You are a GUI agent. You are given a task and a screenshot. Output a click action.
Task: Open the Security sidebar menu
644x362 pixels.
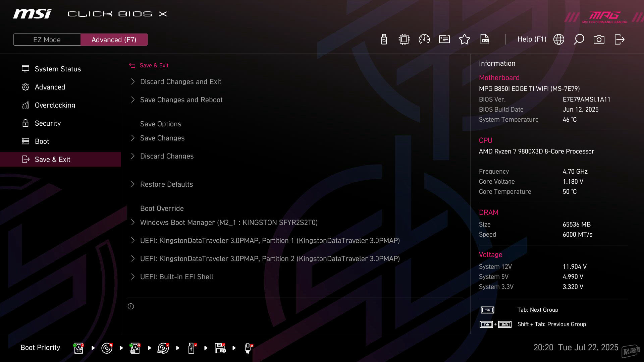[60, 123]
